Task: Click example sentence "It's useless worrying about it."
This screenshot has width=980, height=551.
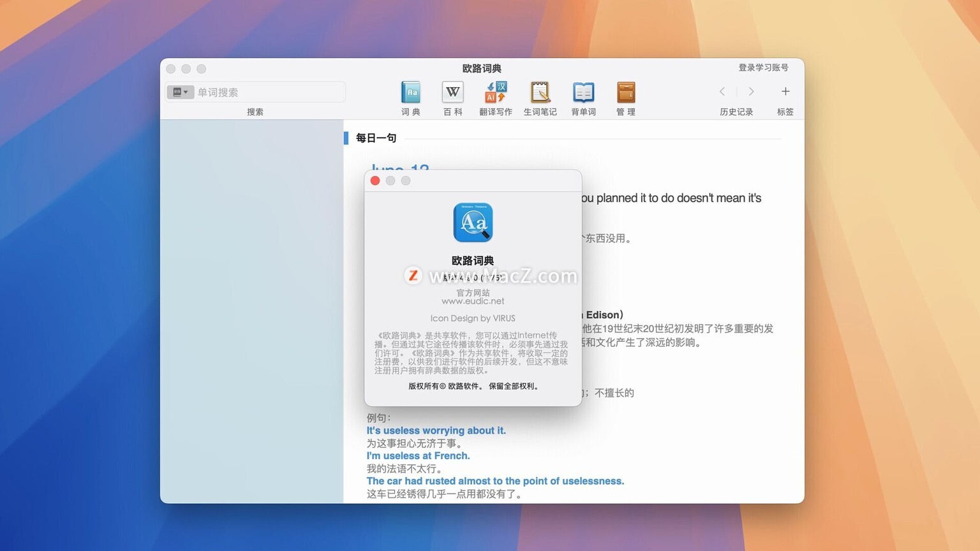Action: point(436,430)
